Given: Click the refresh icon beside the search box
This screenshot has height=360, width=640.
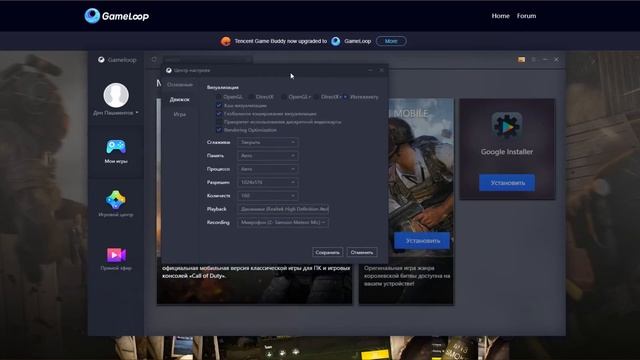Looking at the screenshot, I should [154, 60].
